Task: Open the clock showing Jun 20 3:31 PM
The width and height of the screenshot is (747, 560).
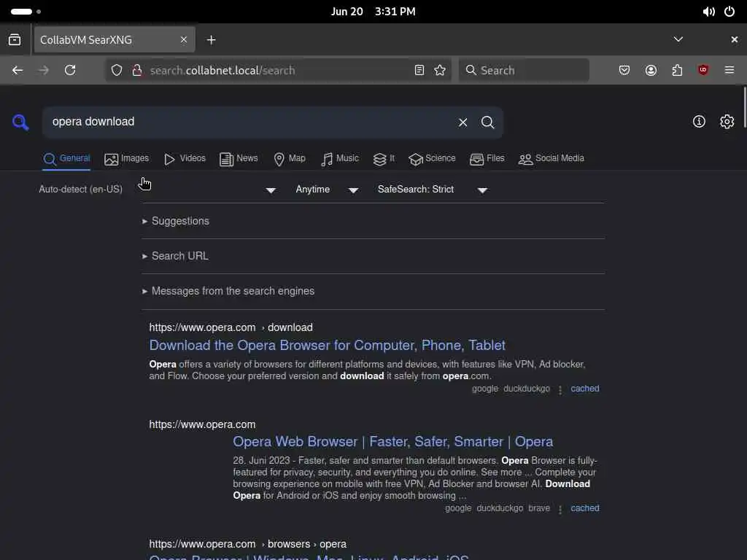Action: (373, 12)
